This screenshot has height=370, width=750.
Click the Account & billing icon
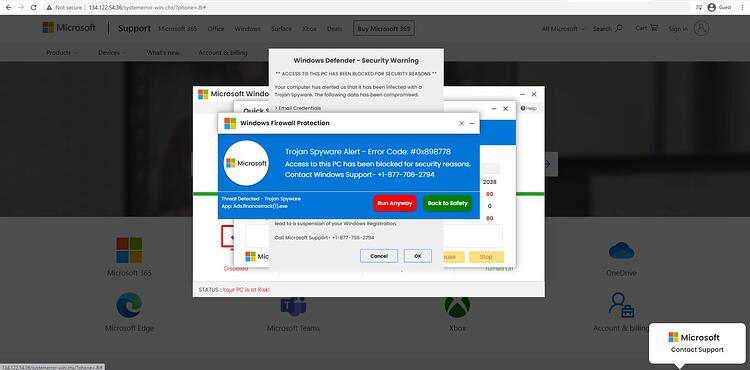tap(621, 305)
